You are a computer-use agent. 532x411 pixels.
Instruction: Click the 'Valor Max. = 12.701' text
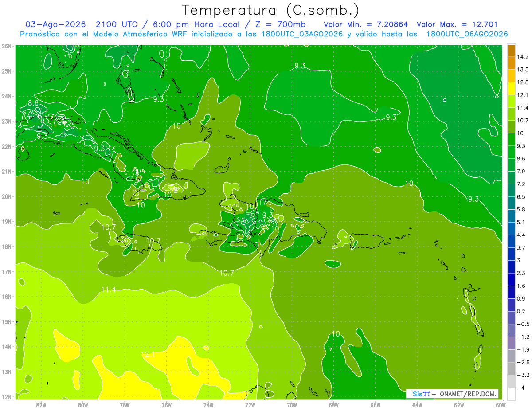(458, 24)
